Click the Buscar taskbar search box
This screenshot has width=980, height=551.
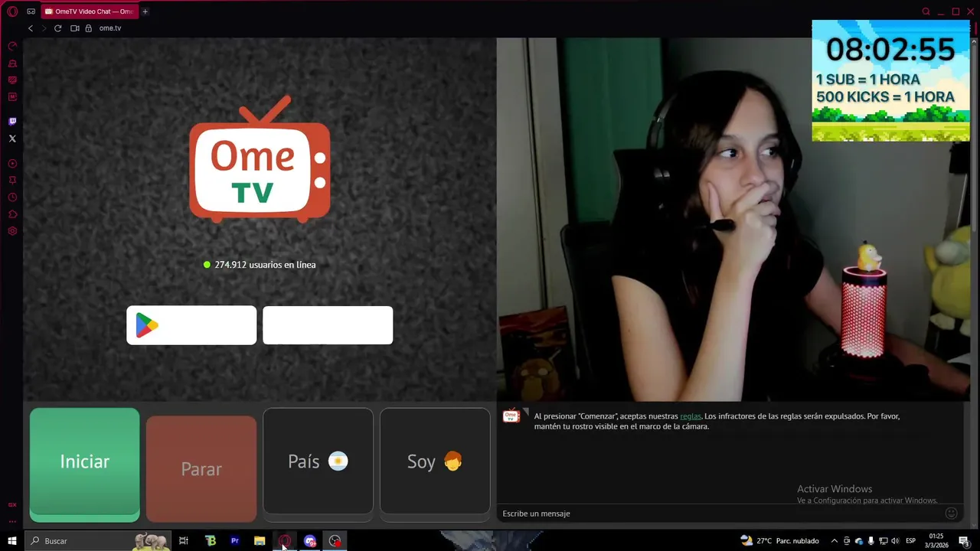(x=98, y=541)
